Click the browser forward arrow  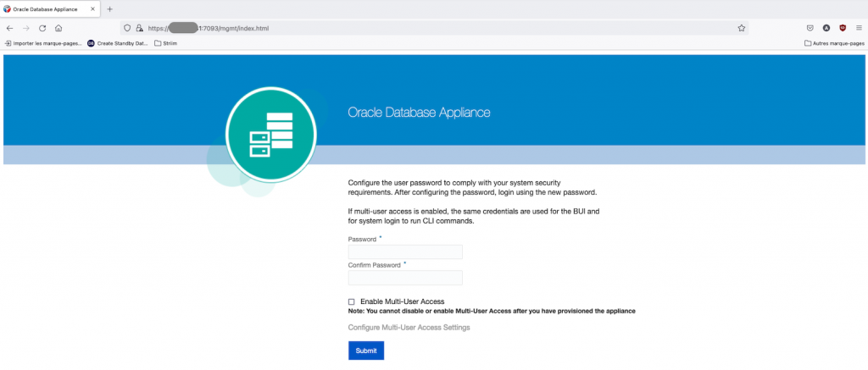coord(25,28)
